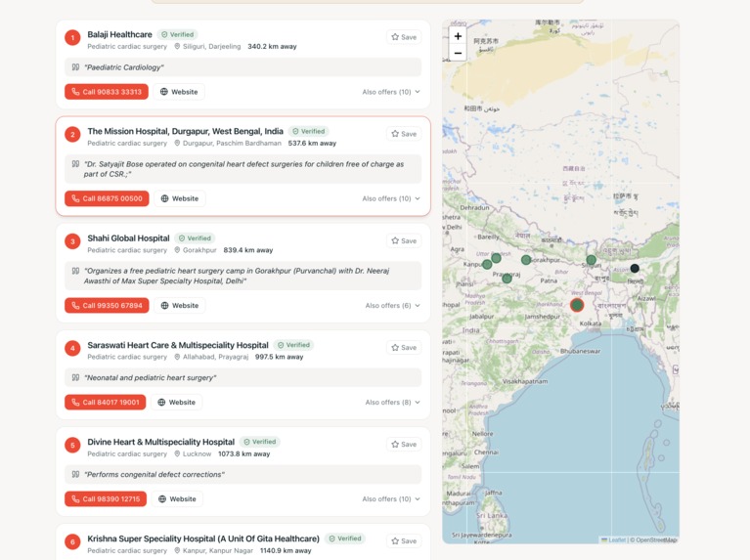The width and height of the screenshot is (750, 560).
Task: Open The Mission Hospital, Durgapur title
Action: click(185, 131)
